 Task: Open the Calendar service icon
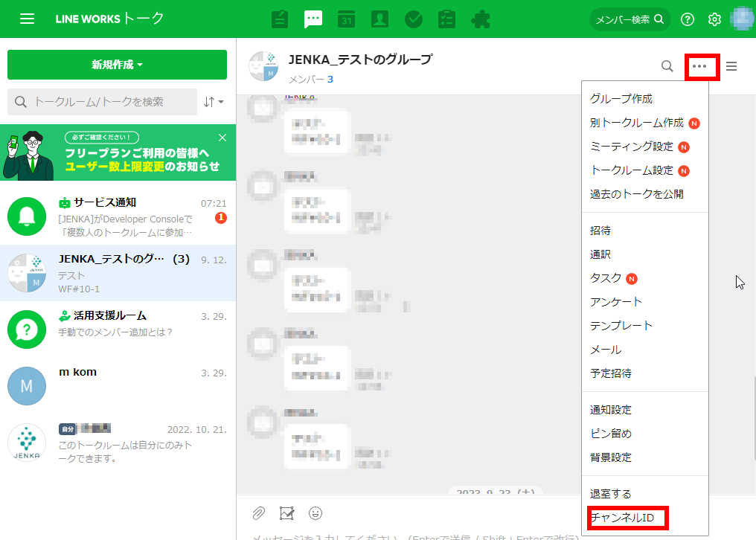pos(346,19)
